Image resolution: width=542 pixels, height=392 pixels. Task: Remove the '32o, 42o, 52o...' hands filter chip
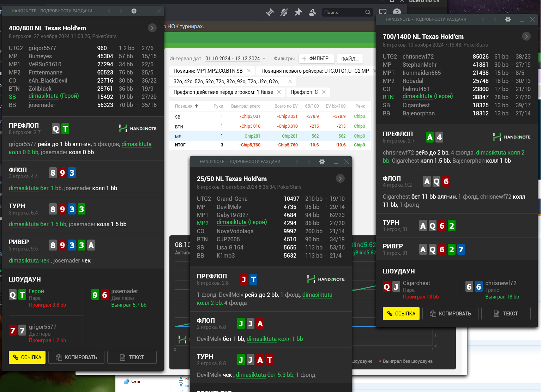point(290,82)
